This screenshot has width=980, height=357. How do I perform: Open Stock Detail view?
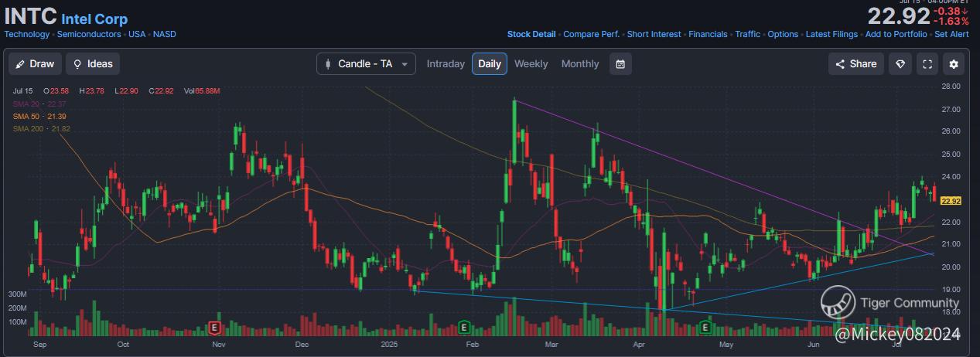531,34
